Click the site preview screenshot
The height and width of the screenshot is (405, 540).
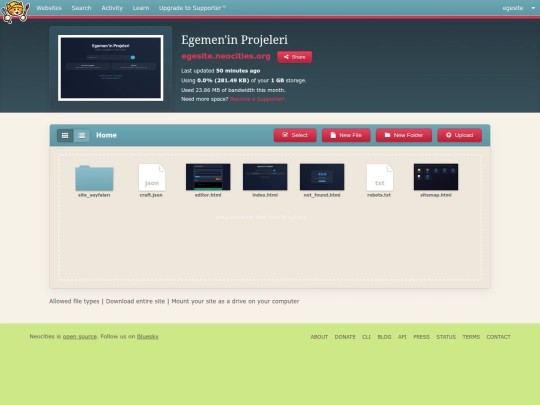pyautogui.click(x=111, y=68)
